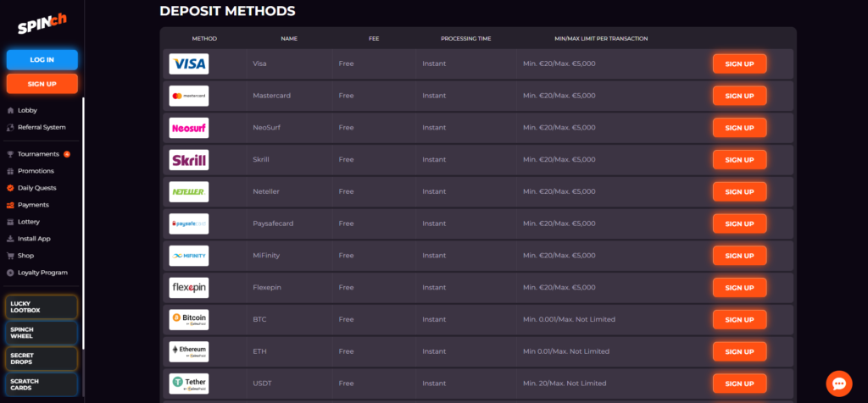Click SIGN UP in the Mastercard row
Viewport: 868px width, 403px height.
(739, 96)
